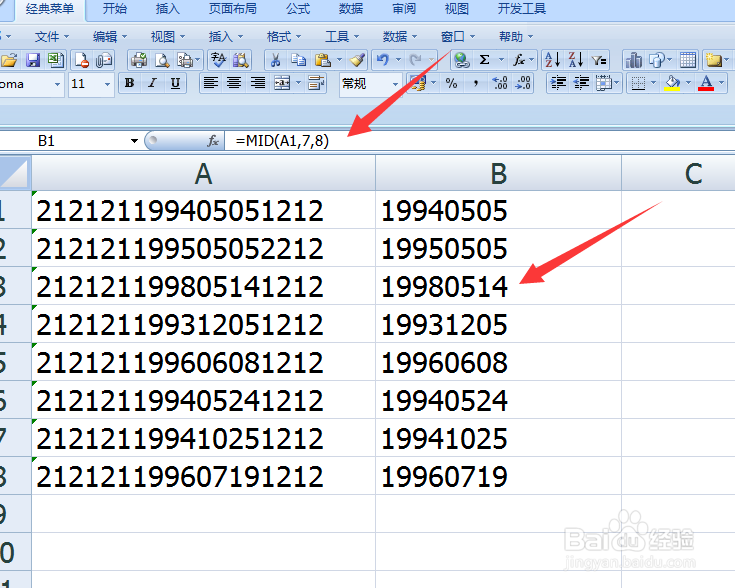Viewport: 735px width, 588px height.
Task: Apply comma style format
Action: coord(476,83)
